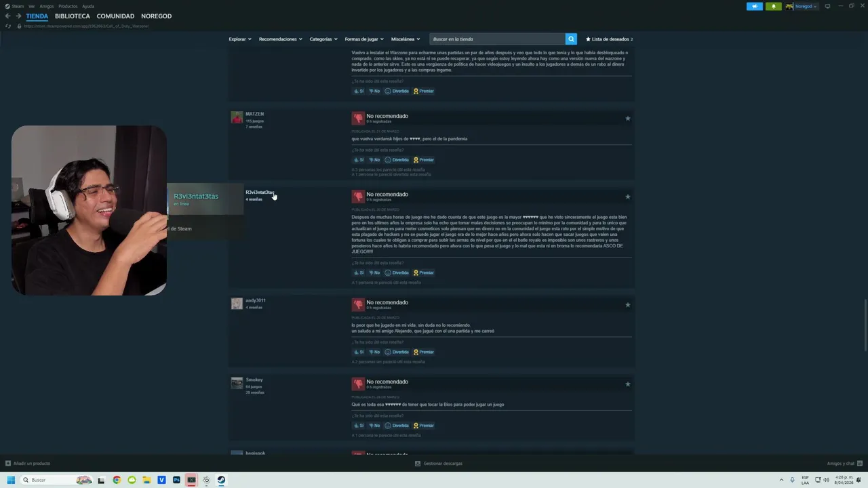Click Premiar on andy3011's review
868x488 pixels.
tap(424, 352)
